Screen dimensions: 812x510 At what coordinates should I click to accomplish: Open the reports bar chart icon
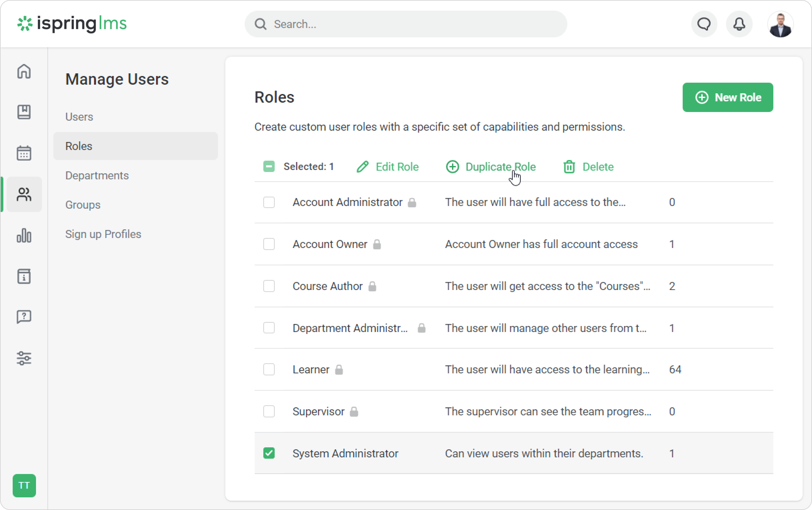pos(24,235)
